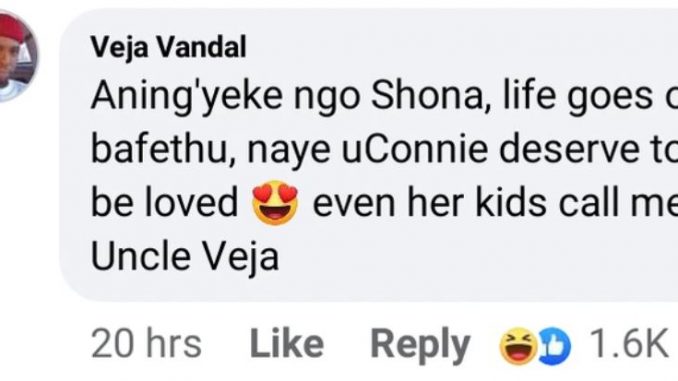Image resolution: width=678 pixels, height=381 pixels.
Task: Click empty space inside the grey comment bubble
Action: (476, 259)
